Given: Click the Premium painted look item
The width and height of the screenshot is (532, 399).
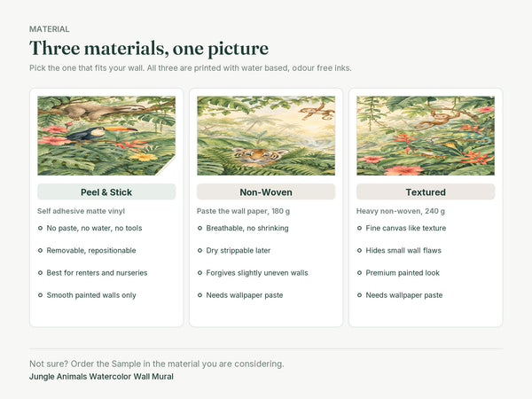Looking at the screenshot, I should [x=403, y=273].
